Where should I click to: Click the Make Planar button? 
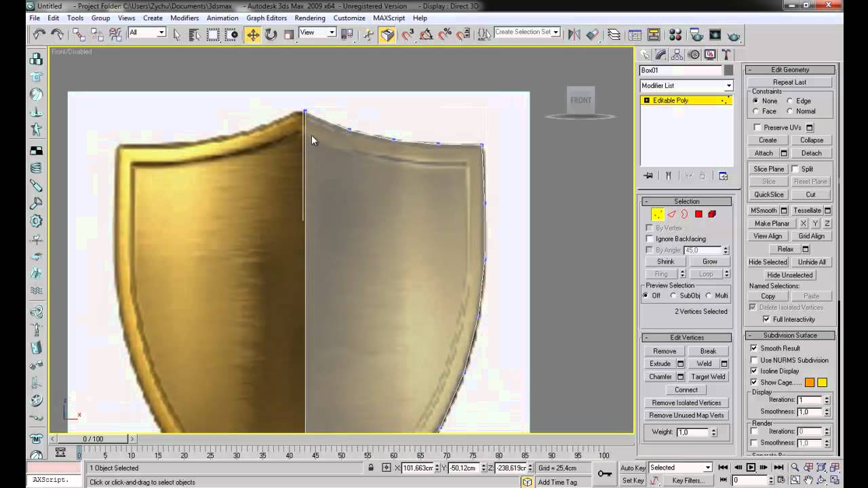772,224
